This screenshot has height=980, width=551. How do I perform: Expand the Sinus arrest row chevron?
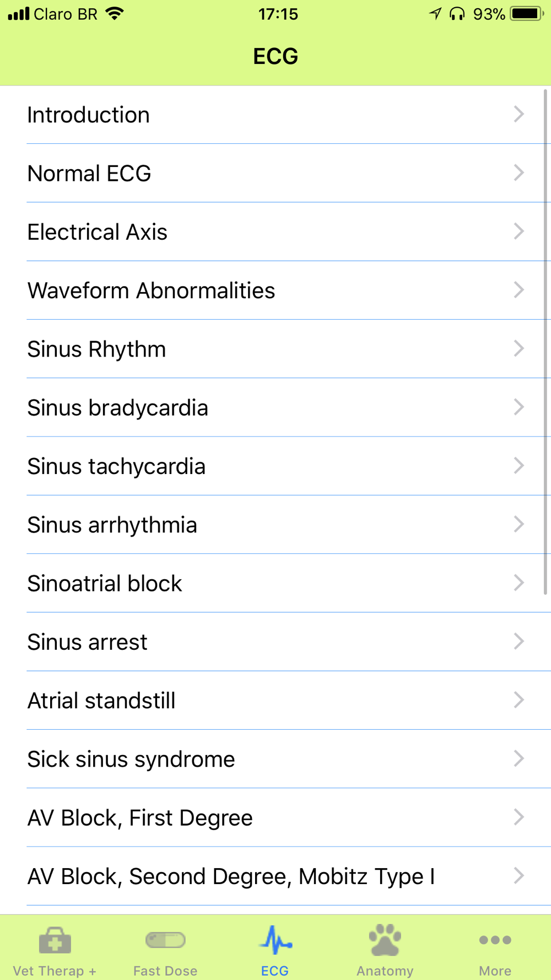(518, 641)
